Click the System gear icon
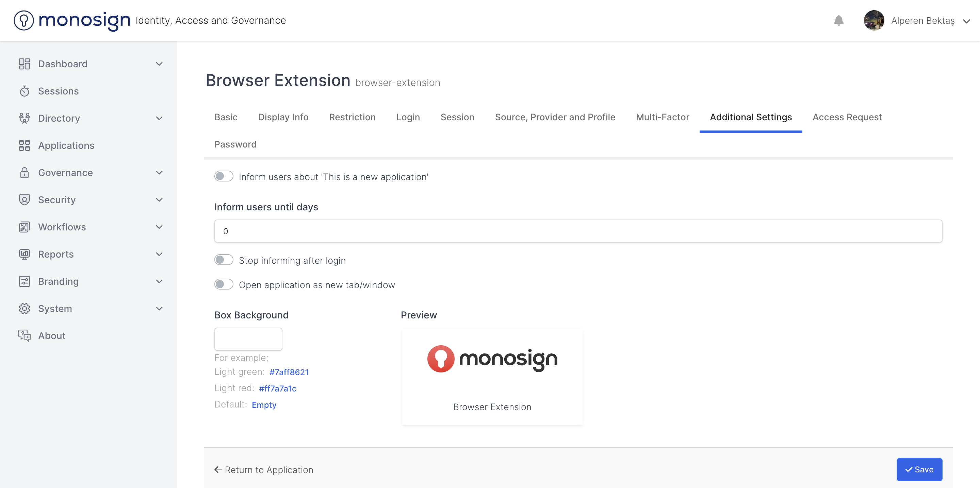 pyautogui.click(x=24, y=309)
